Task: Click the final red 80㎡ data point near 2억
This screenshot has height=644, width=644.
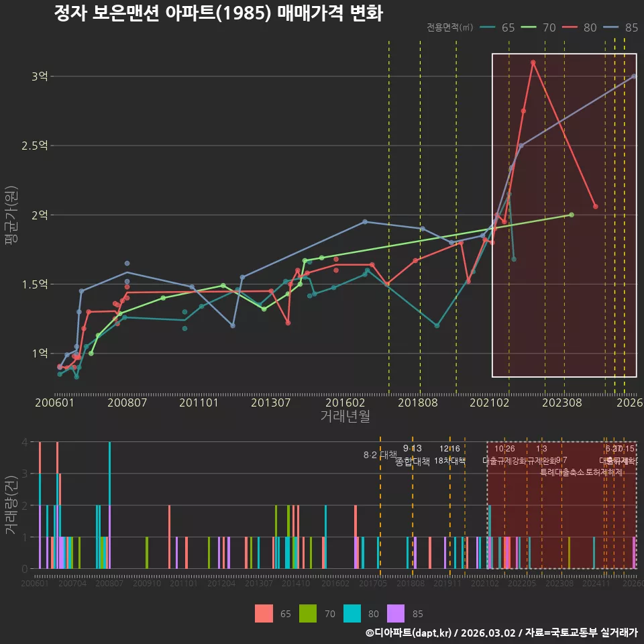Action: click(x=596, y=207)
